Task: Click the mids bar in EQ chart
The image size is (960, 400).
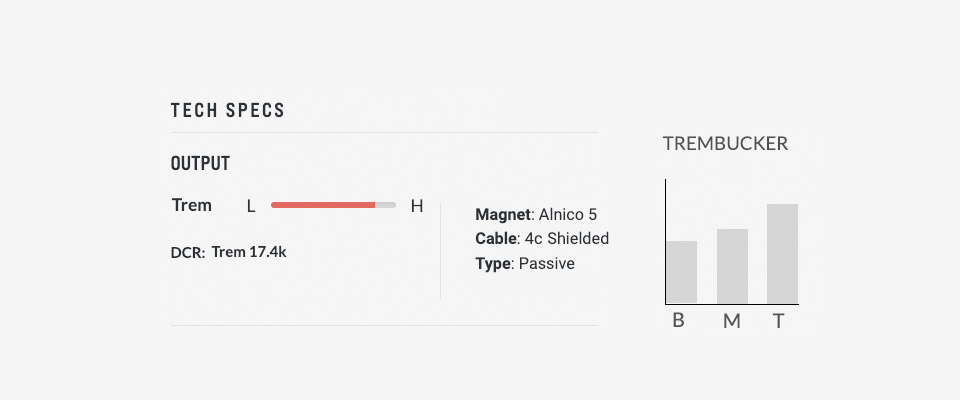Action: 732,266
